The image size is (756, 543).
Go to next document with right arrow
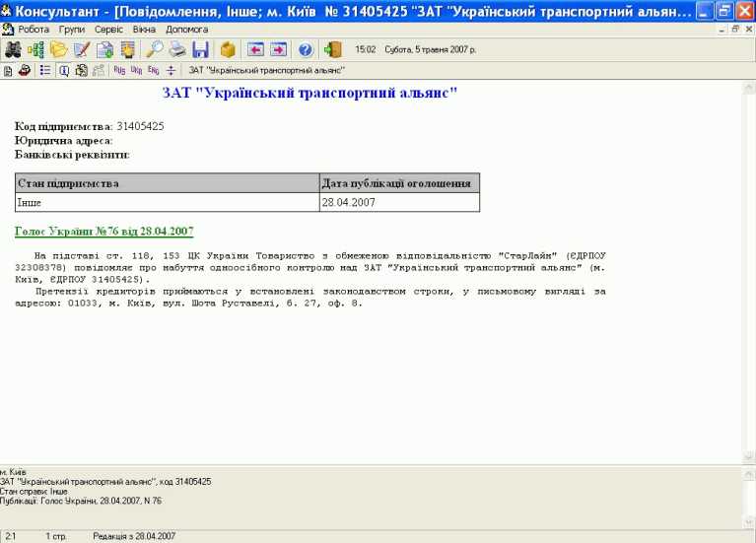coord(278,49)
